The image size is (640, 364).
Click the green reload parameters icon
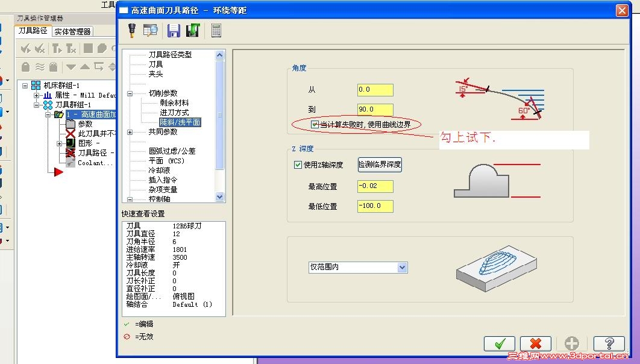[x=193, y=31]
